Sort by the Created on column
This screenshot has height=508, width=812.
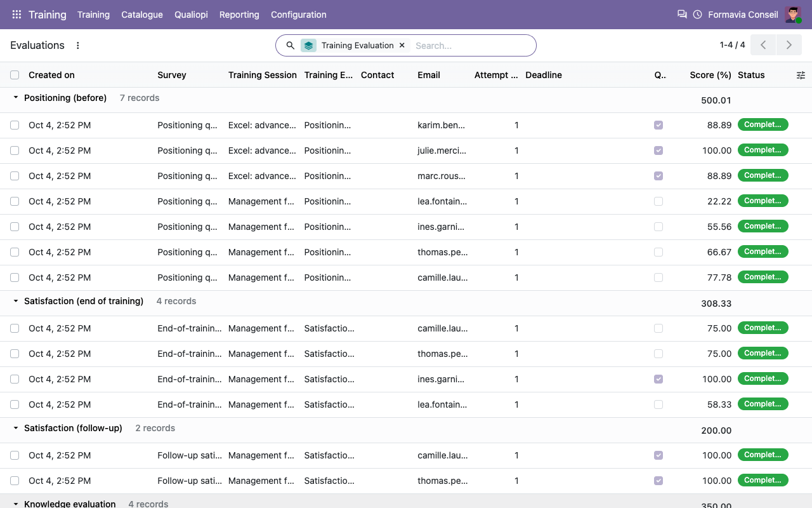coord(51,75)
